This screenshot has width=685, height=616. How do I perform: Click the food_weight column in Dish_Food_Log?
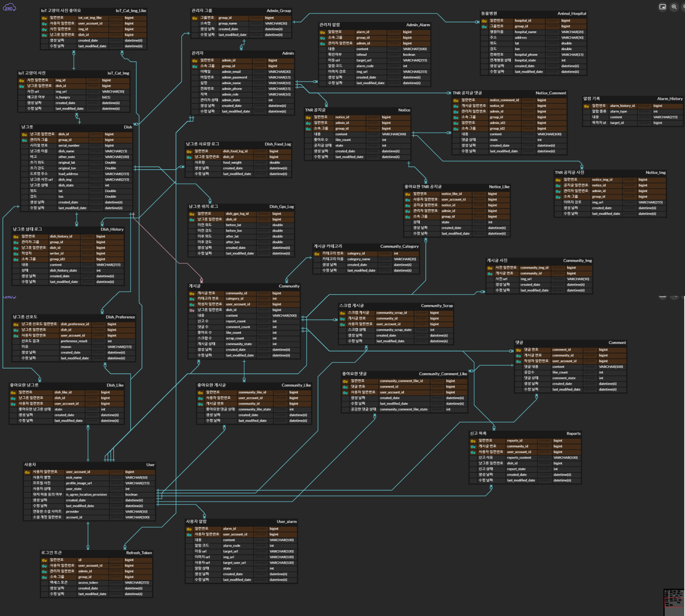point(232,163)
